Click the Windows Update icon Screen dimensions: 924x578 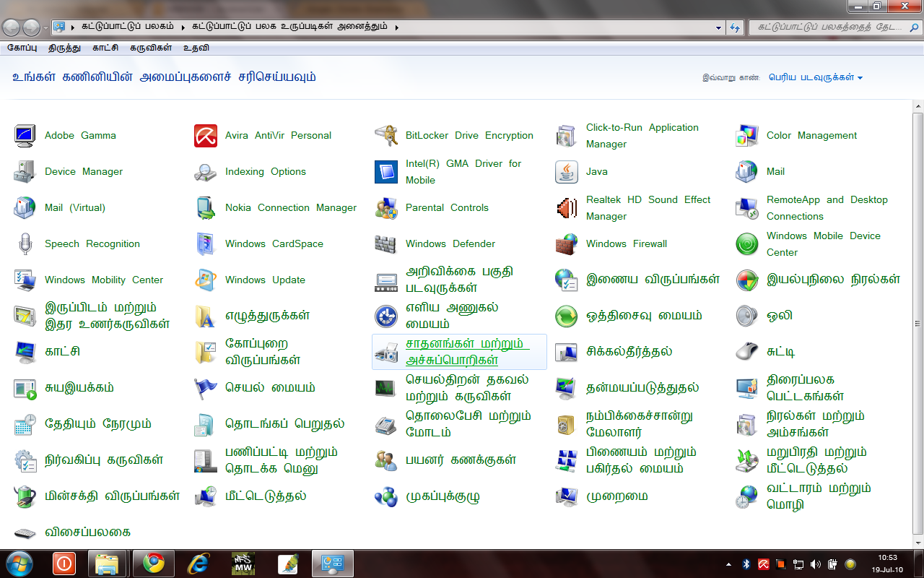[206, 280]
